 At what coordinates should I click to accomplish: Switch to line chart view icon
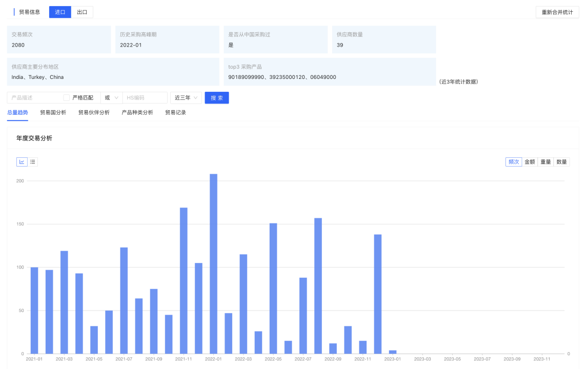click(x=22, y=162)
